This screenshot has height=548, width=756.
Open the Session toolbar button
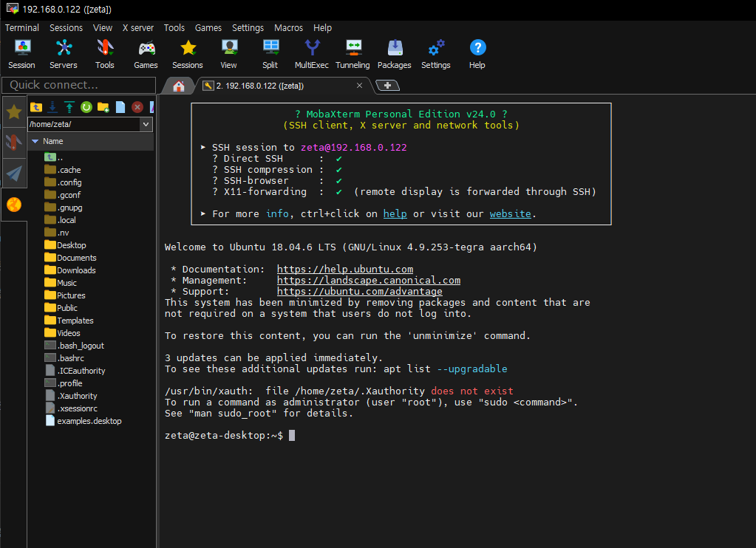point(21,54)
